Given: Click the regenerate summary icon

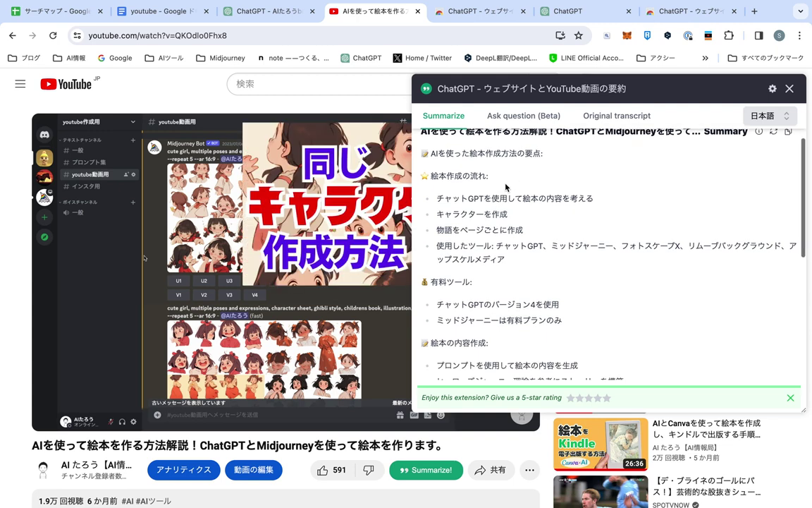Looking at the screenshot, I should coord(773,131).
